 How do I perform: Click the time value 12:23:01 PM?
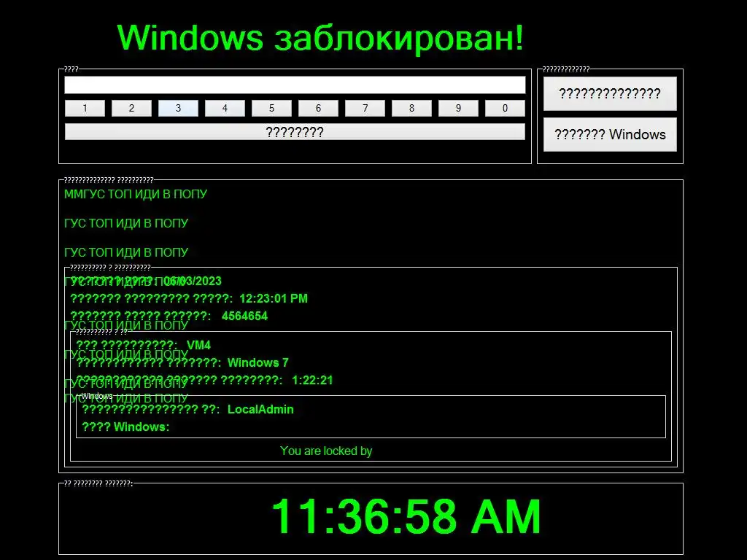274,298
